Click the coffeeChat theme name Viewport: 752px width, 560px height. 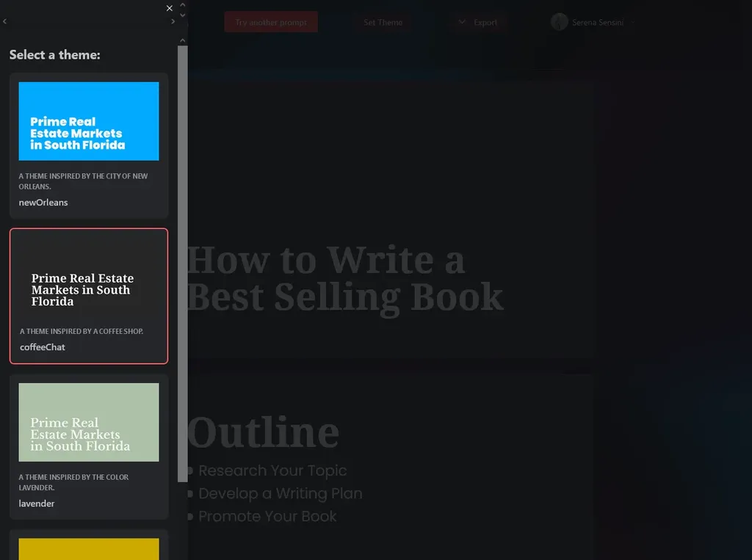tap(42, 347)
